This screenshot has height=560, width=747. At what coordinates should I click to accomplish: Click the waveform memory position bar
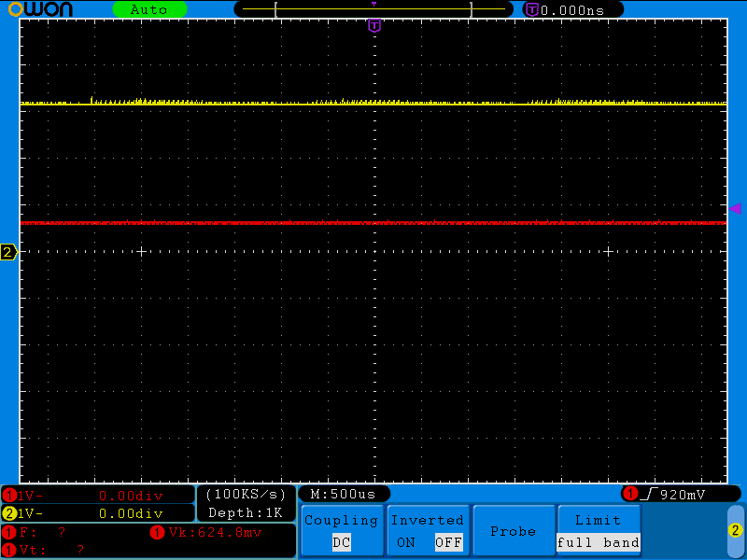click(373, 9)
